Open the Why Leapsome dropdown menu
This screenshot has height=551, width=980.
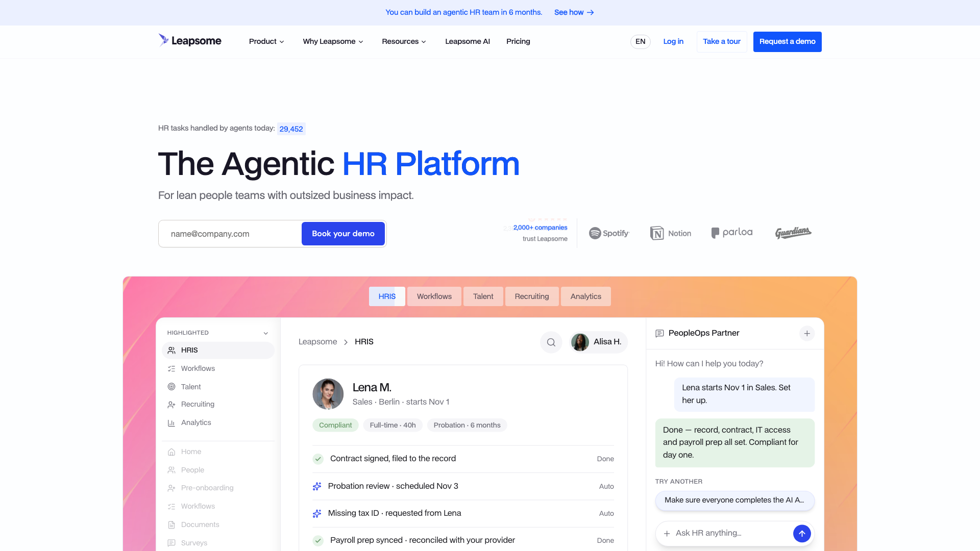(x=333, y=41)
